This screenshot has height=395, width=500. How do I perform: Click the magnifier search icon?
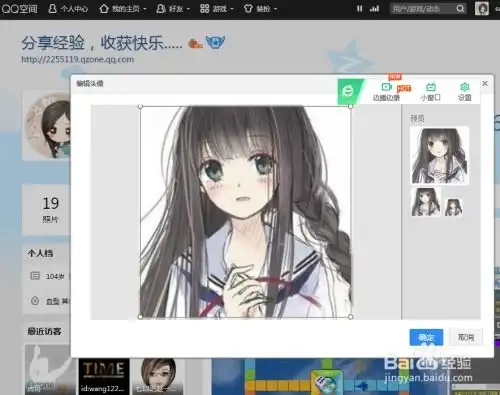460,9
